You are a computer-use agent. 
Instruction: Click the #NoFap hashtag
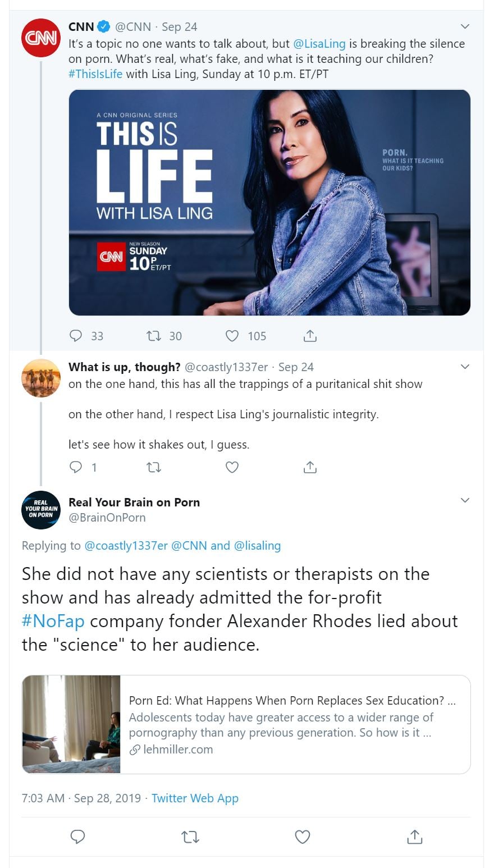click(x=53, y=621)
